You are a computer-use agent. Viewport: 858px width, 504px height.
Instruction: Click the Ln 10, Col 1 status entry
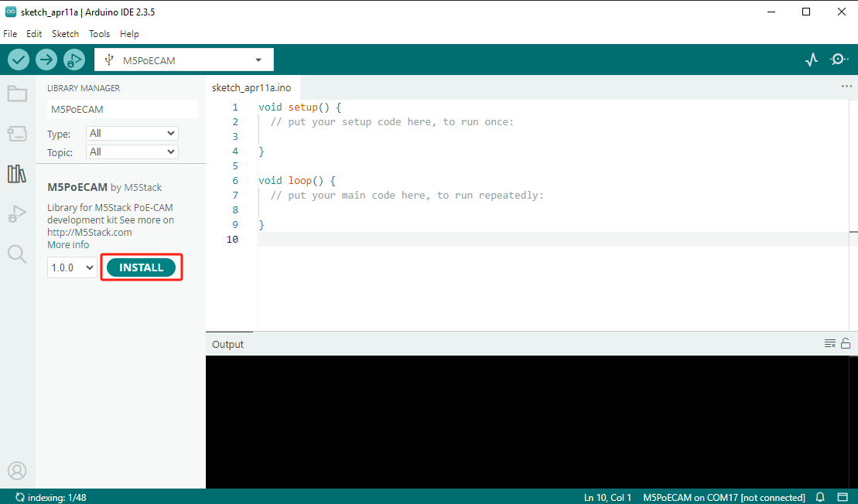[607, 498]
